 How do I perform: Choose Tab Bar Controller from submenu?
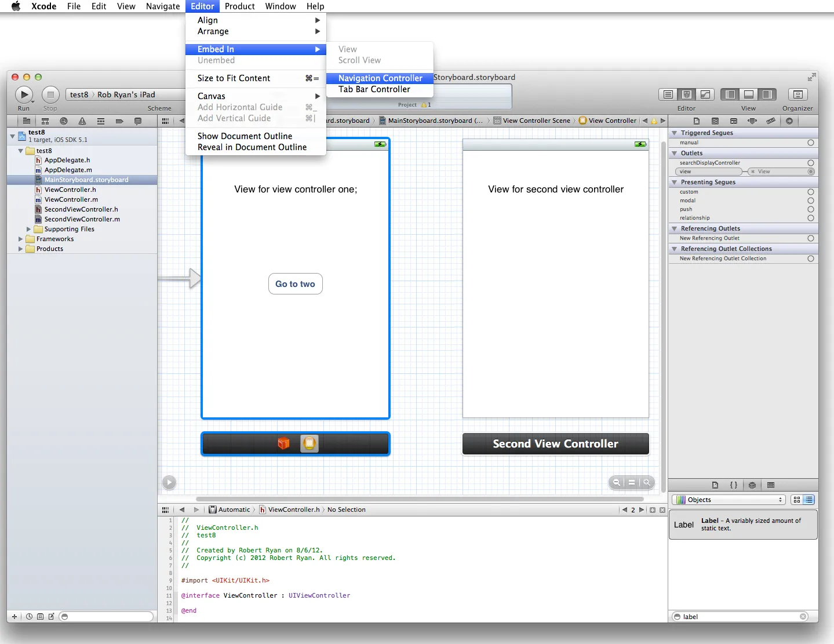pyautogui.click(x=380, y=89)
